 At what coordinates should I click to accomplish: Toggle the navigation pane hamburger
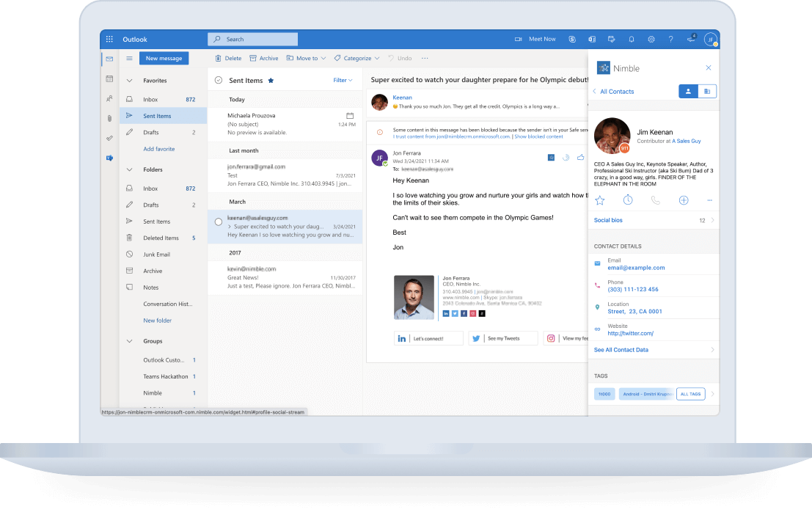click(129, 59)
